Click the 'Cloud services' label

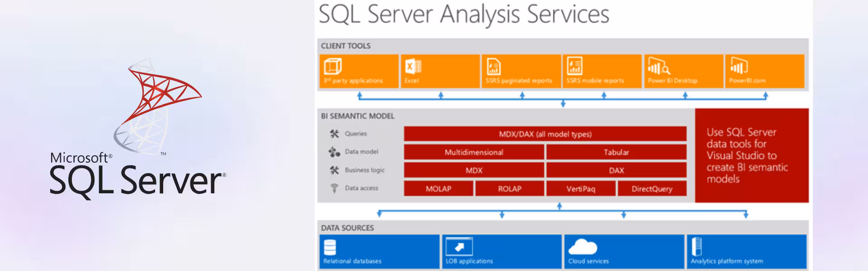point(589,261)
